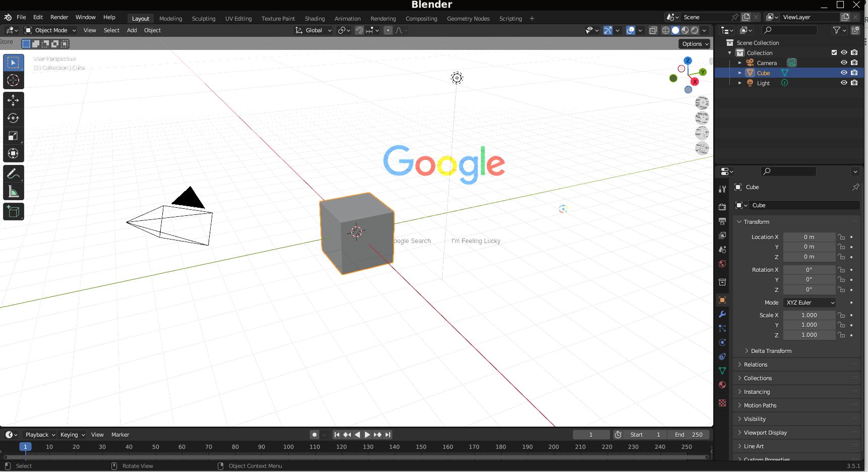This screenshot has width=868, height=472.
Task: Open the Physics properties tab
Action: (x=722, y=342)
